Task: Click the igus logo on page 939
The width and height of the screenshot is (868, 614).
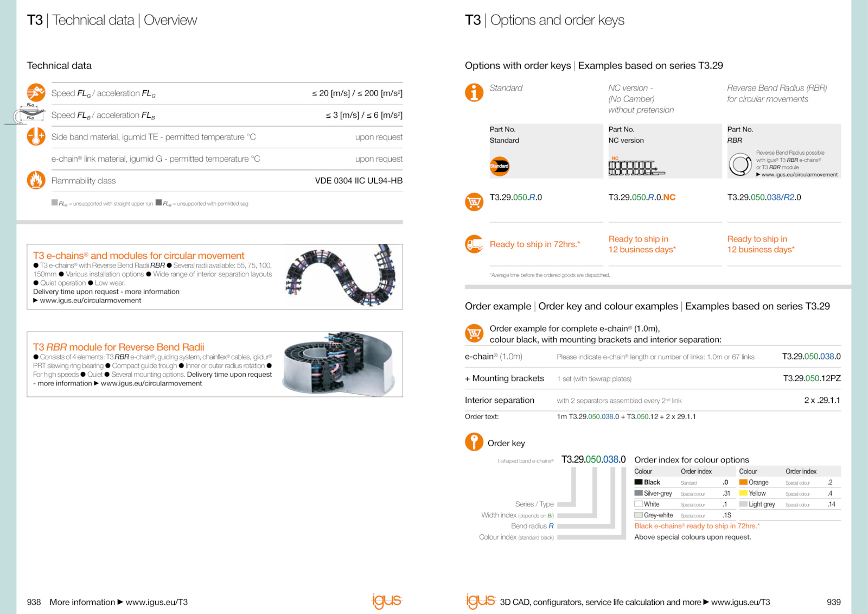Action: [481, 601]
